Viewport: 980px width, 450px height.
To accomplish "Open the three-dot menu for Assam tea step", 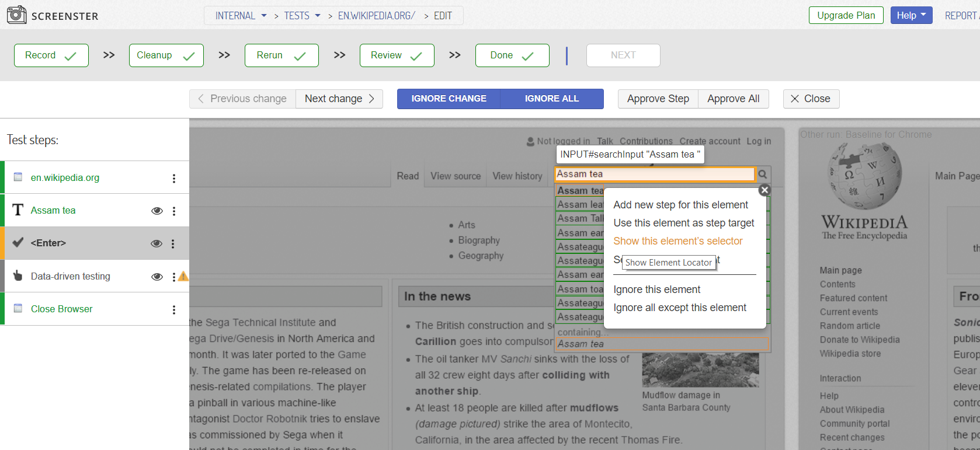I will tap(174, 211).
